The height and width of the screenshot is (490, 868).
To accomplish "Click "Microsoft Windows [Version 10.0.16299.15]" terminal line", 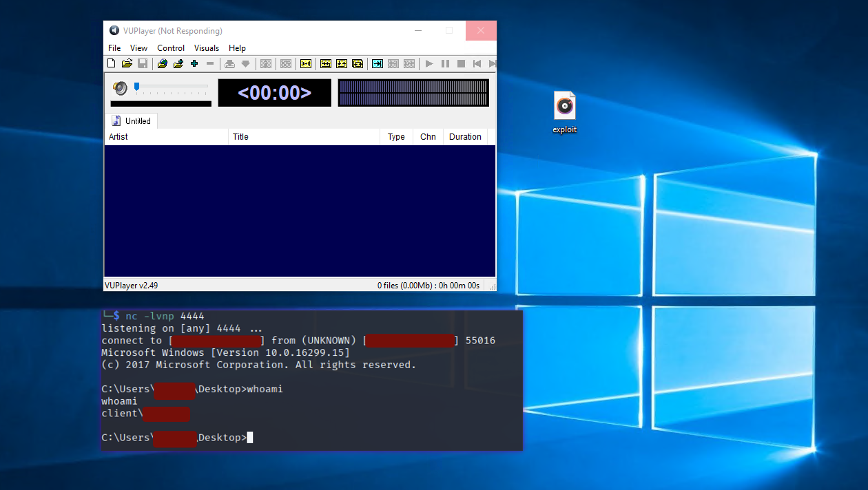I will click(x=225, y=352).
